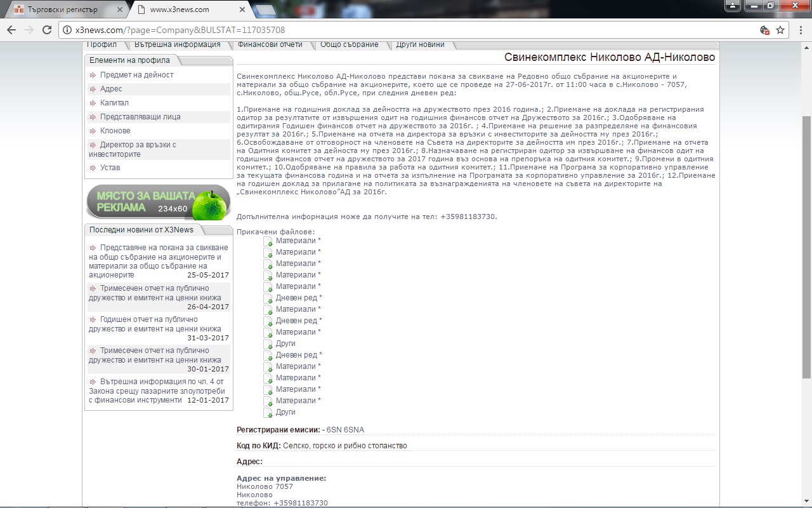
Task: Click the site information icon in address bar
Action: pos(67,30)
